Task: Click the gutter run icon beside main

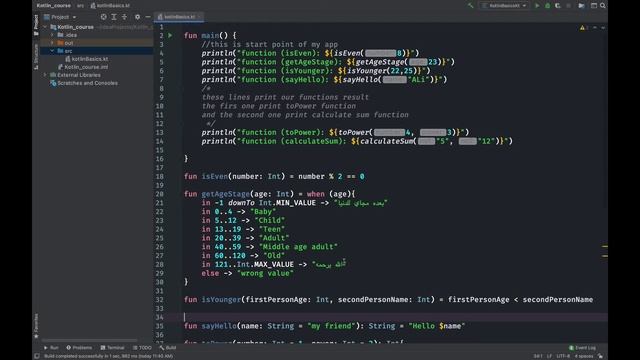Action: coord(170,36)
